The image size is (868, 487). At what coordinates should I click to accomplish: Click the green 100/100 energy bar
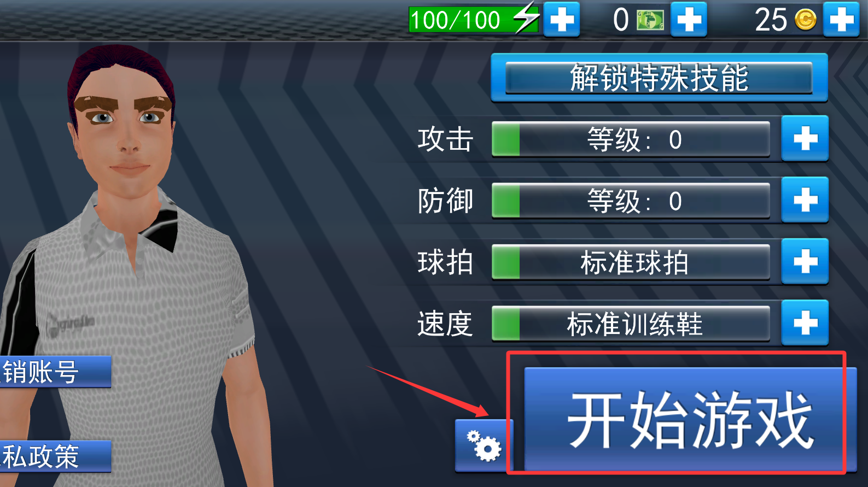tap(474, 20)
